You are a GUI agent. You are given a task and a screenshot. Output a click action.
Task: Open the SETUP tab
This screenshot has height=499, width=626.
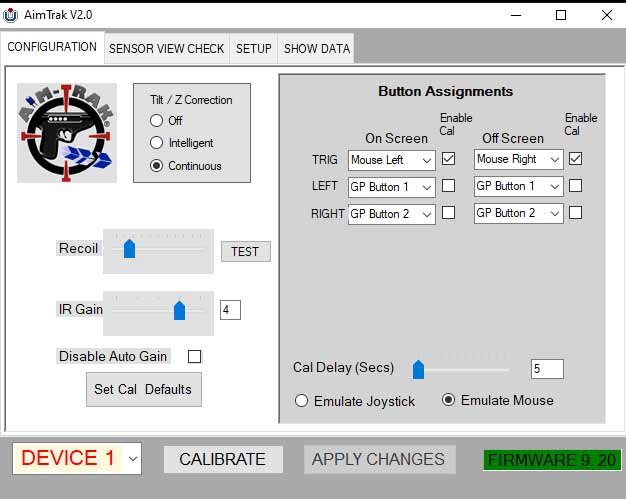(254, 49)
